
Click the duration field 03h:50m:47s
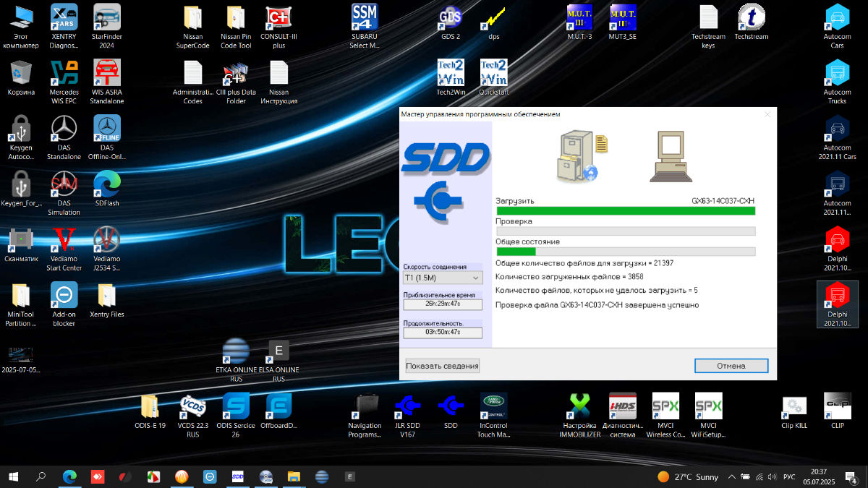point(443,333)
